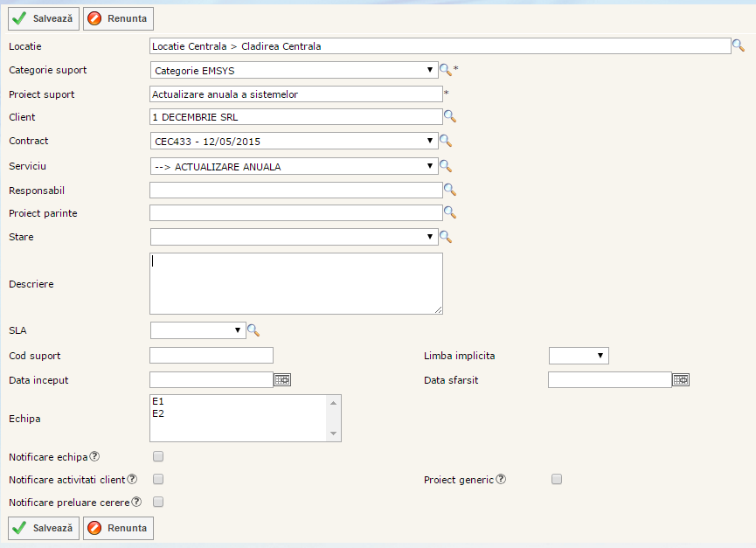
Task: Tick the Notificare activitati client checkbox
Action: 158,479
